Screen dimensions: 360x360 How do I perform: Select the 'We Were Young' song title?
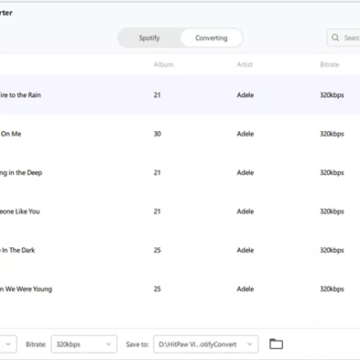coord(26,289)
